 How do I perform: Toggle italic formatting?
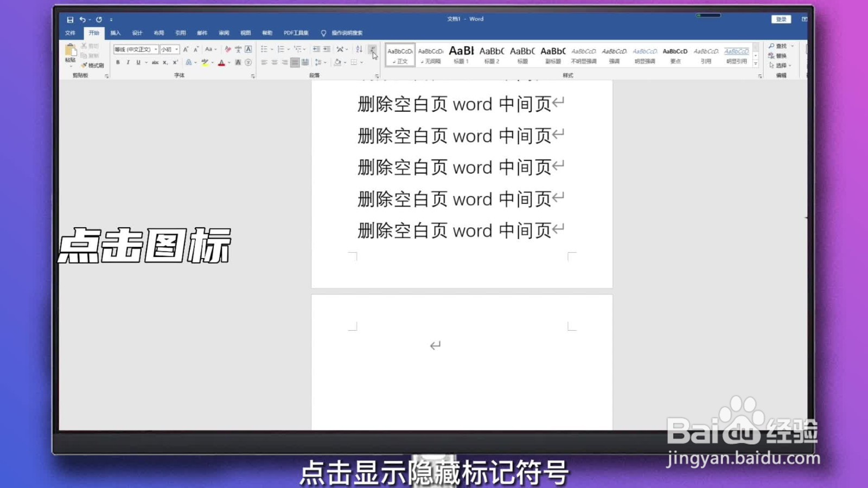click(128, 62)
